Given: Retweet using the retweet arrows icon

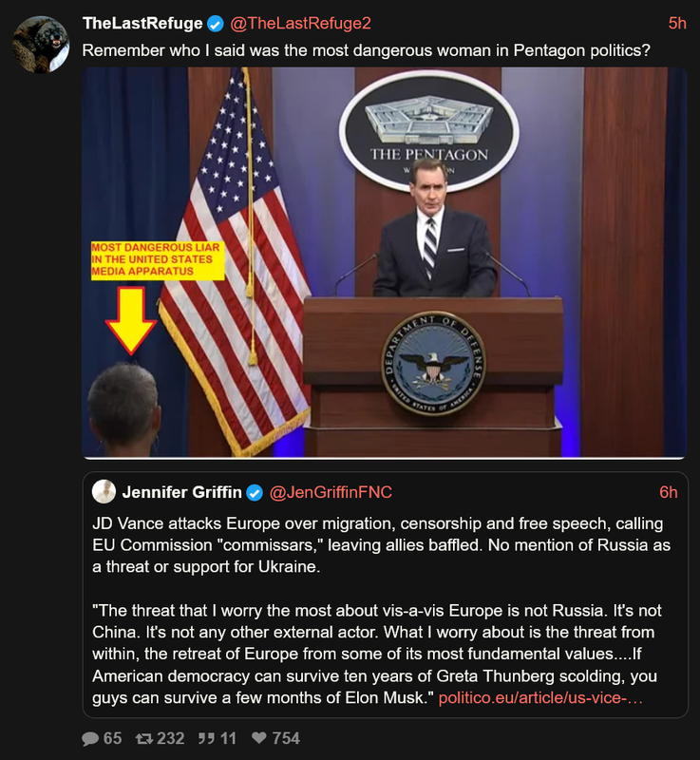Looking at the screenshot, I should (x=143, y=738).
